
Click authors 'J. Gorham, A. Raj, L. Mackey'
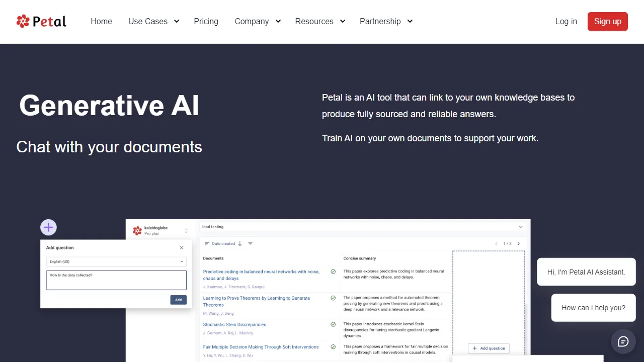tap(228, 333)
